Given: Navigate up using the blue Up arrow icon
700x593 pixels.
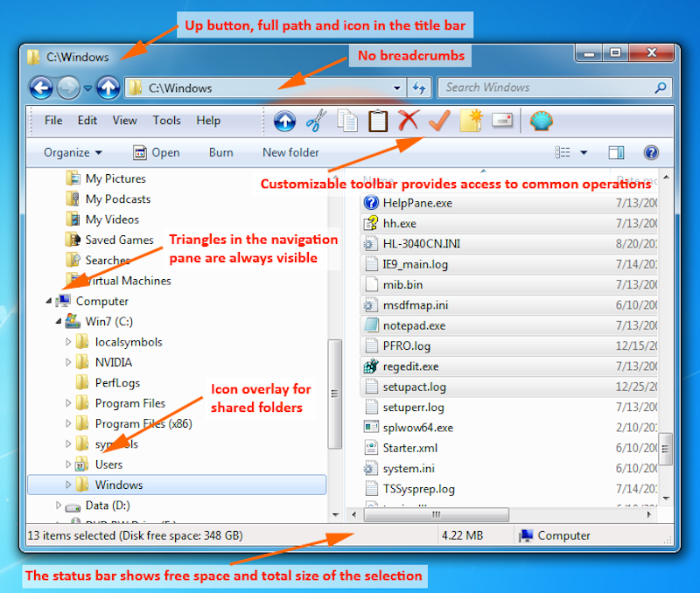Looking at the screenshot, I should 284,121.
